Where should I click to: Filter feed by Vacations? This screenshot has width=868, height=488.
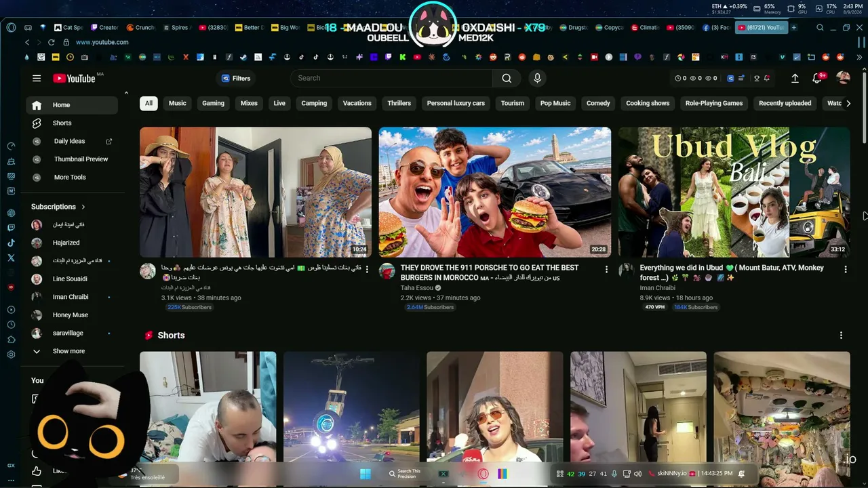pos(357,103)
